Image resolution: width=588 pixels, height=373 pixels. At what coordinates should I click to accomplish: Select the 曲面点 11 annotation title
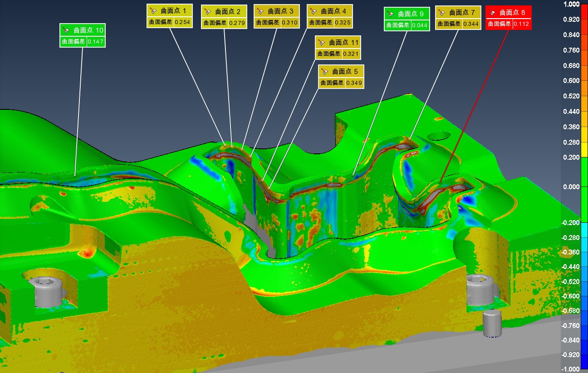point(344,42)
